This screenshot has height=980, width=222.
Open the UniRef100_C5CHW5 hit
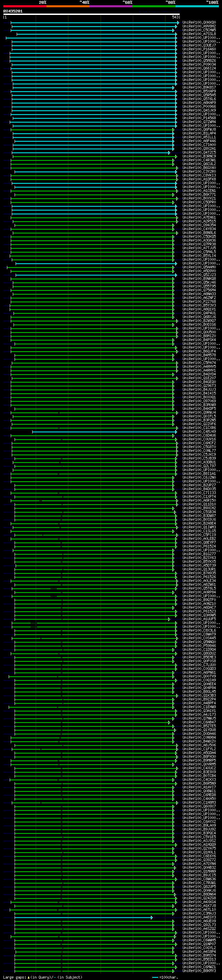coord(199,30)
